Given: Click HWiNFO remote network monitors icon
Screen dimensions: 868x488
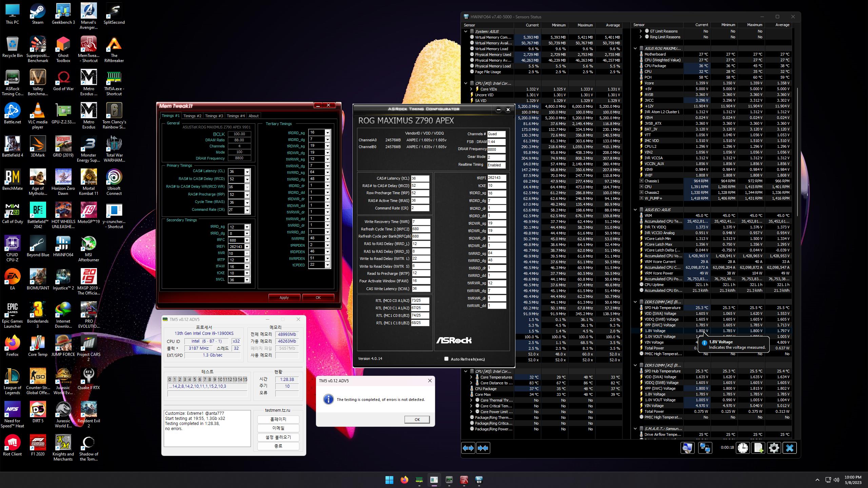Looking at the screenshot, I should point(705,448).
